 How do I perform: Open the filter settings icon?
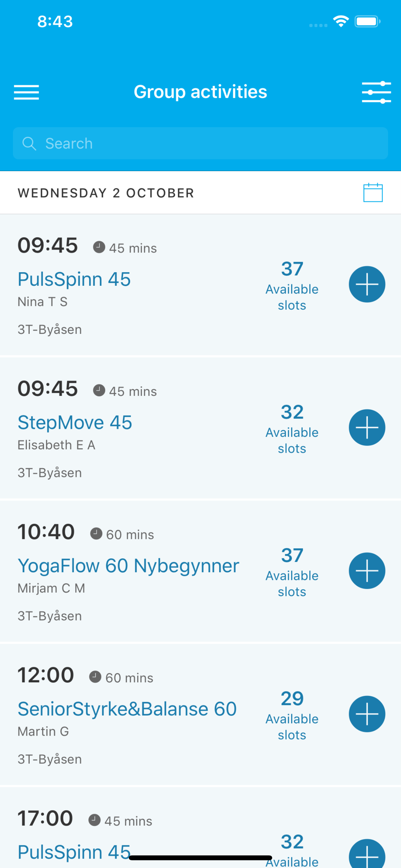(376, 92)
